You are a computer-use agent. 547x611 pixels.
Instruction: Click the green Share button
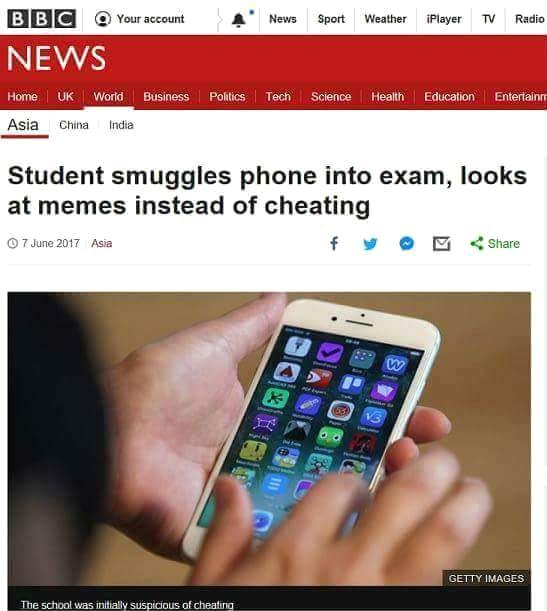(x=495, y=244)
